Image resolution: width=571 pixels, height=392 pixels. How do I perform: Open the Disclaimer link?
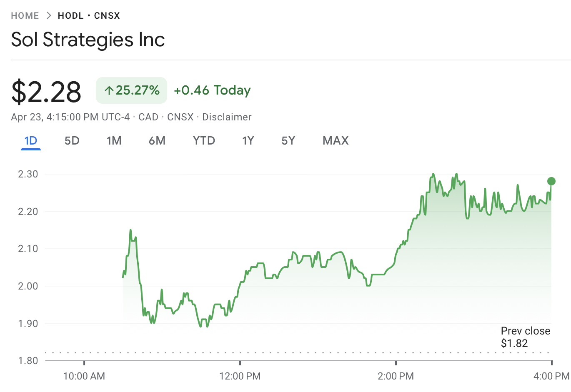227,117
